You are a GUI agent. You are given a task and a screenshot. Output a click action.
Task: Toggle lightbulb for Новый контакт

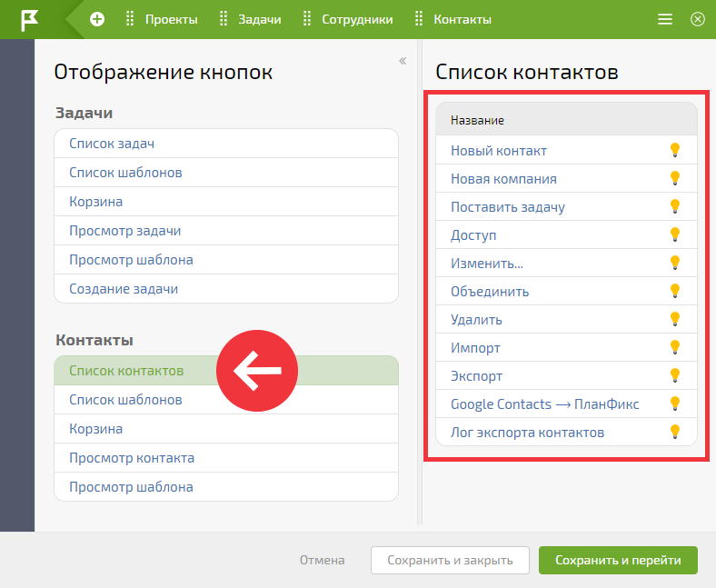pyautogui.click(x=675, y=150)
